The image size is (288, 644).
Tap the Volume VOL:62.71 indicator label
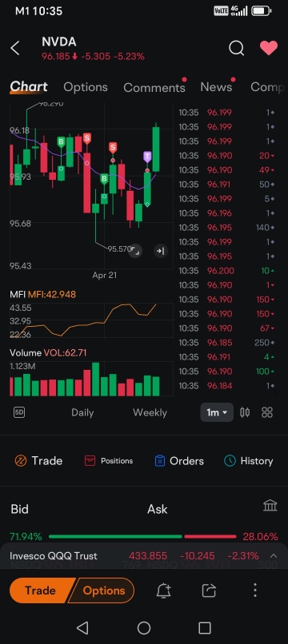click(48, 352)
